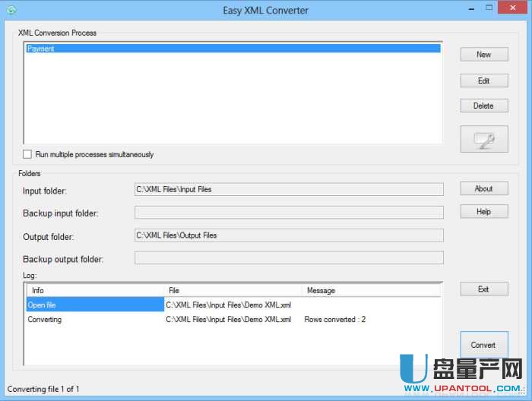Select the Open file log row
Screen dimensions: 532x401
coord(95,305)
